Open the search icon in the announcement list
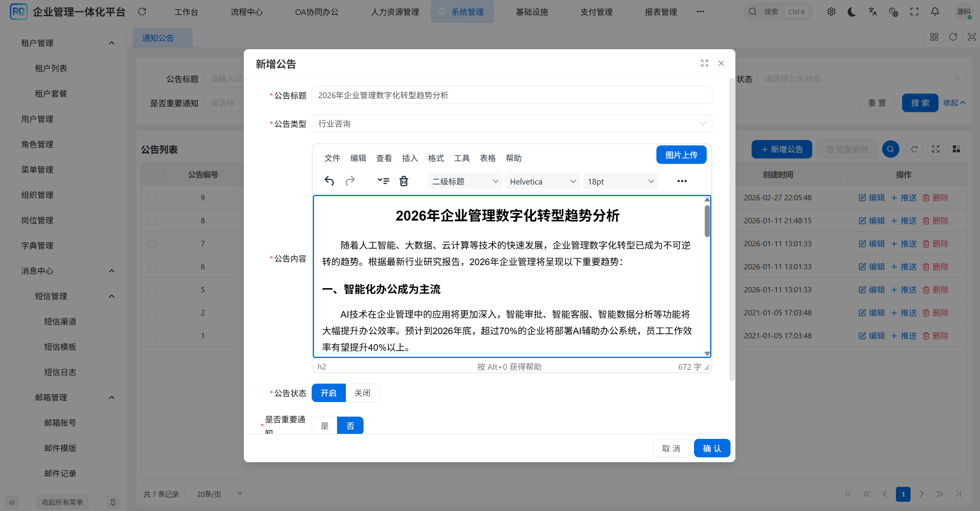Screen dimensions: 980x511 [x=890, y=149]
